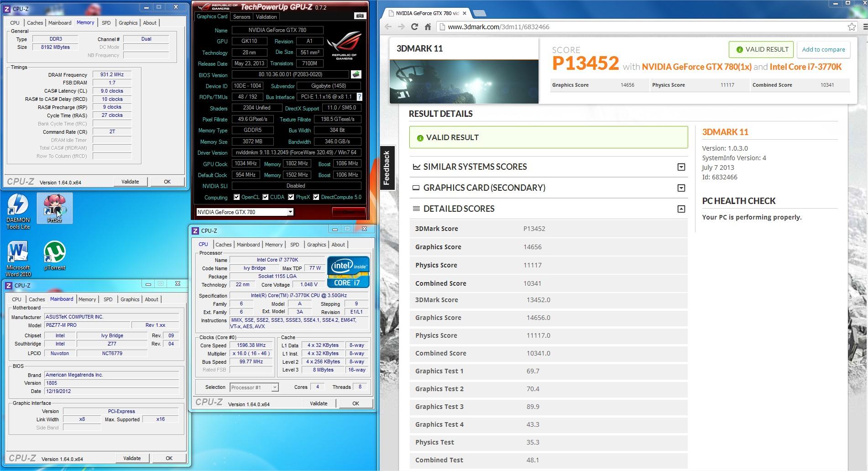Select the PrtScr desktop shortcut icon
This screenshot has height=471, width=868.
click(x=55, y=209)
